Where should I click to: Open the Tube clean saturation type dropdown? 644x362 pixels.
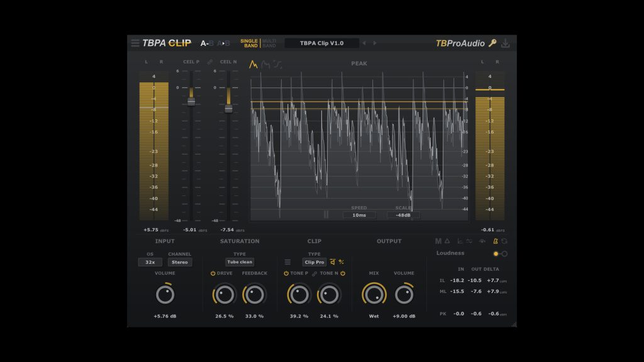[239, 262]
